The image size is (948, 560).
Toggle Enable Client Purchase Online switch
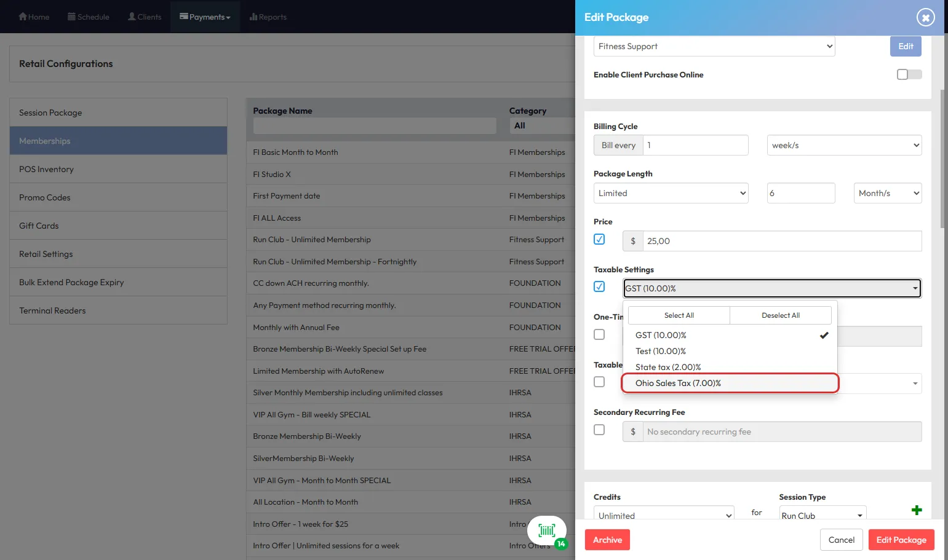[x=909, y=74]
